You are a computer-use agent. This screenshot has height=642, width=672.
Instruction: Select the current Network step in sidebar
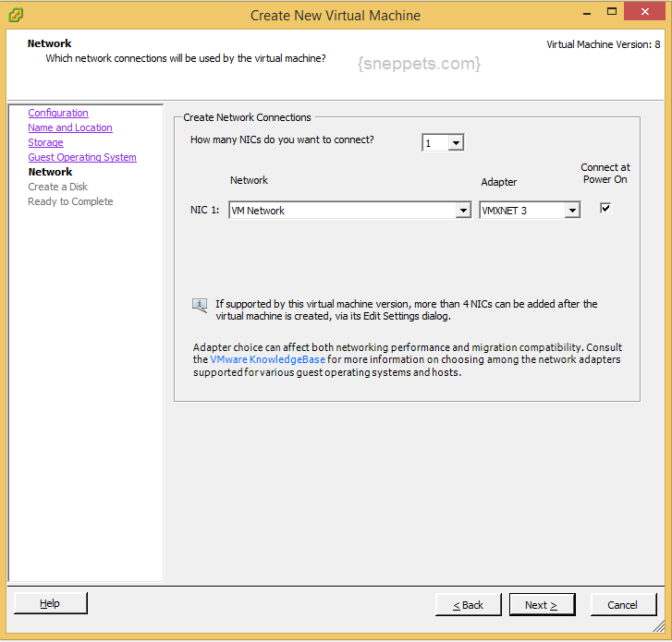(x=50, y=172)
